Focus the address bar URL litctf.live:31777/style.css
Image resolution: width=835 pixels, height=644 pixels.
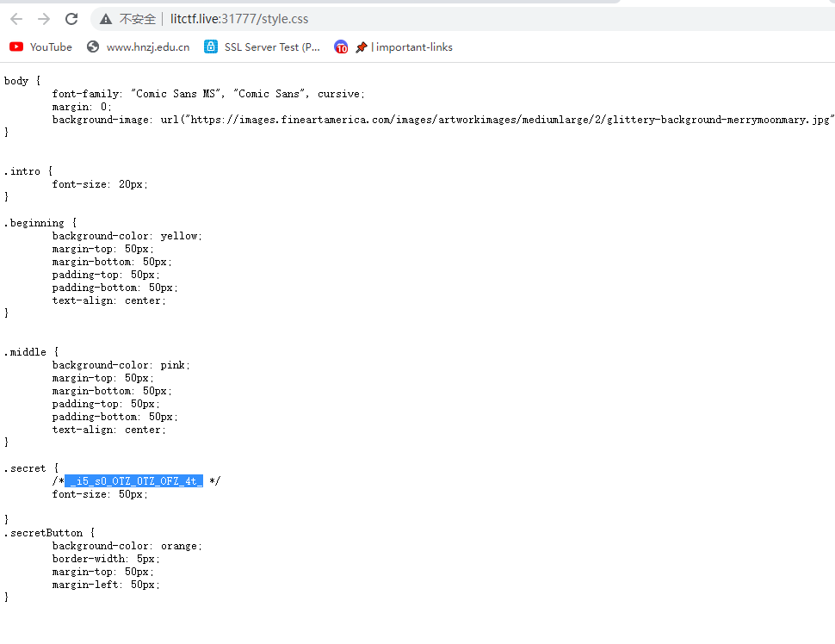click(x=239, y=19)
